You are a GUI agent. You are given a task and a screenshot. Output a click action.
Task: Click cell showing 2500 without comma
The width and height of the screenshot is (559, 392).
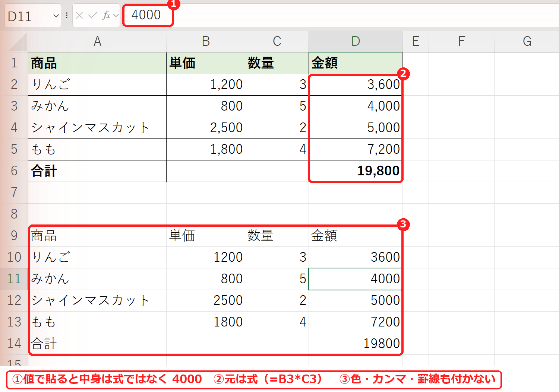click(x=206, y=300)
